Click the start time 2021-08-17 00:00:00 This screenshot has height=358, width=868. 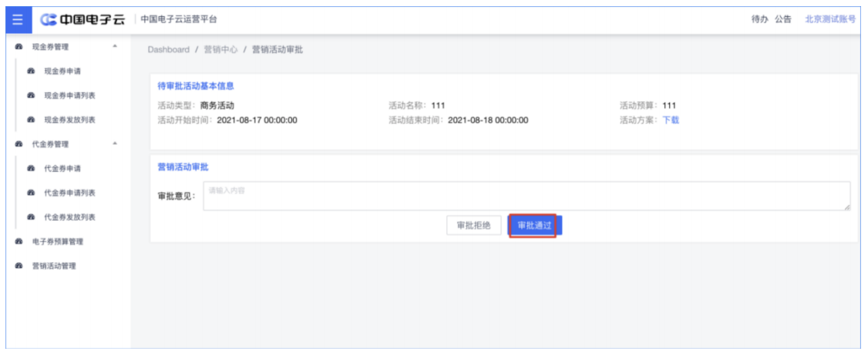click(257, 120)
